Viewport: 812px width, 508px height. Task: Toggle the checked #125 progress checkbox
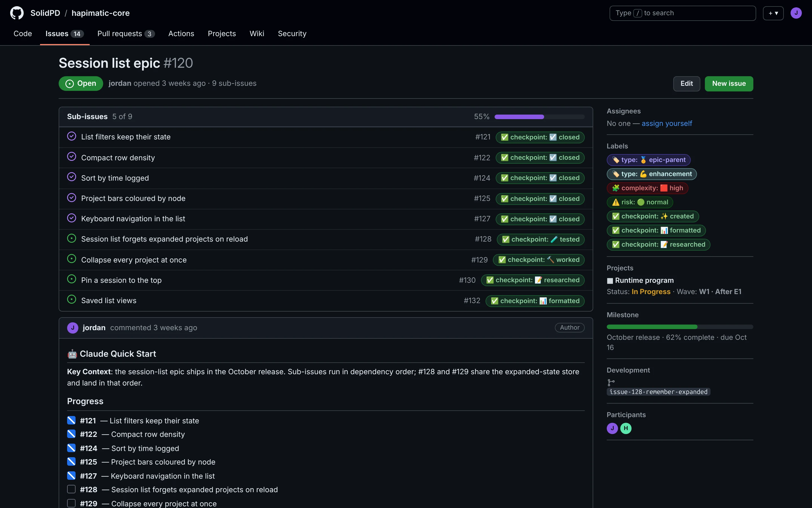pos(71,462)
